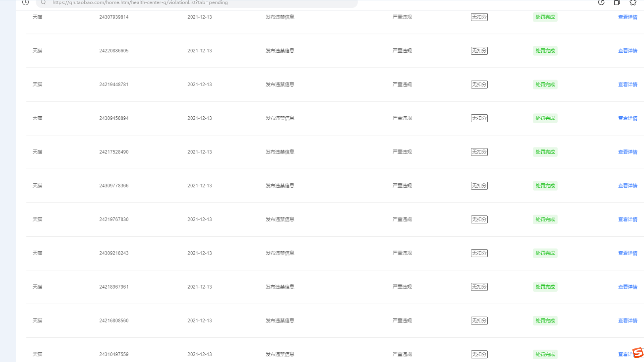The width and height of the screenshot is (644, 362).
Task: Select record number 24310497559
Action: click(x=114, y=354)
